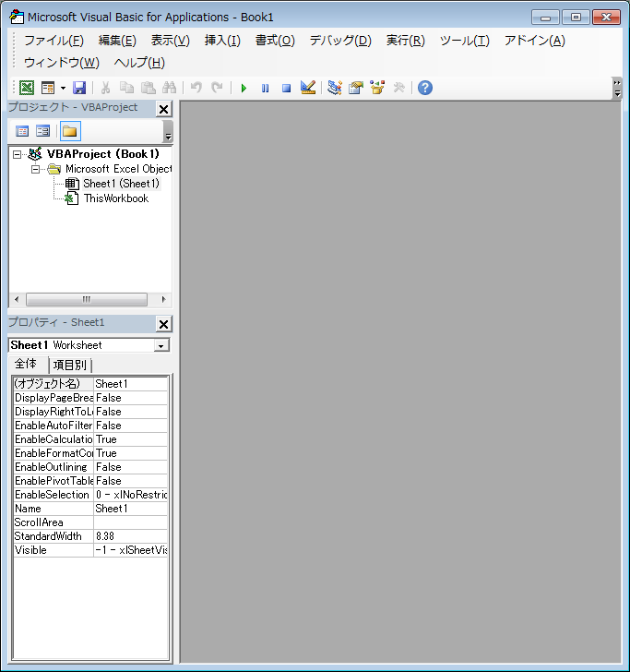Image resolution: width=630 pixels, height=672 pixels.
Task: Open Project Explorer toolbar icon
Action: 335,88
